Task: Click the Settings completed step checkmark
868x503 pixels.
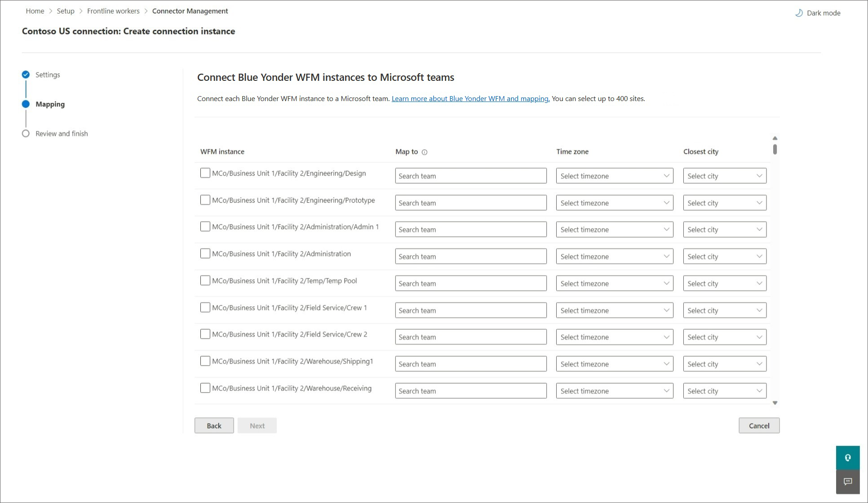Action: (x=26, y=75)
